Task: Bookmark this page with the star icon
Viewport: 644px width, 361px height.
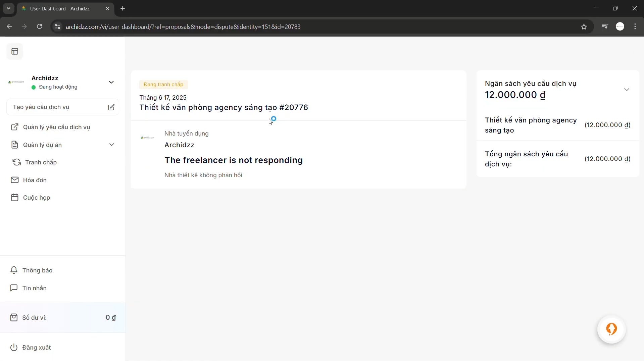Action: pyautogui.click(x=584, y=27)
